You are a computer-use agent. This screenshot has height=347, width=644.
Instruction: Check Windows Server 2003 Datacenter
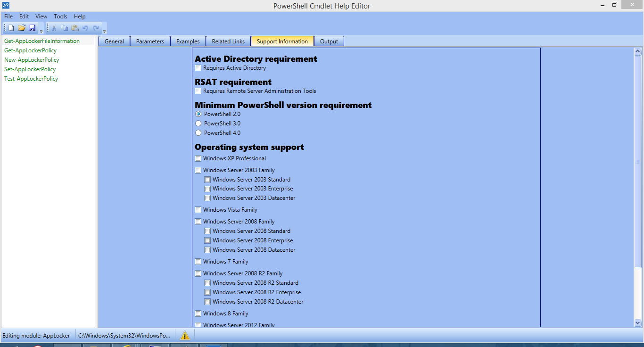click(207, 198)
